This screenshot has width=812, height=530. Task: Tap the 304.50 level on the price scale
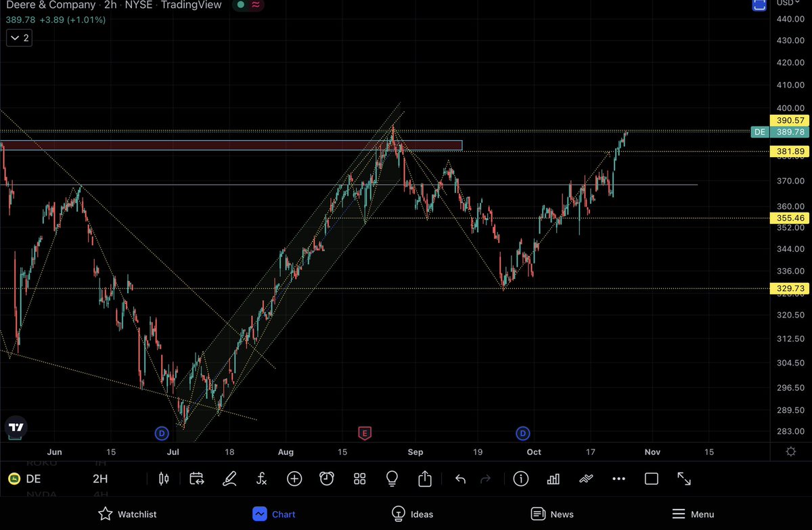click(790, 363)
